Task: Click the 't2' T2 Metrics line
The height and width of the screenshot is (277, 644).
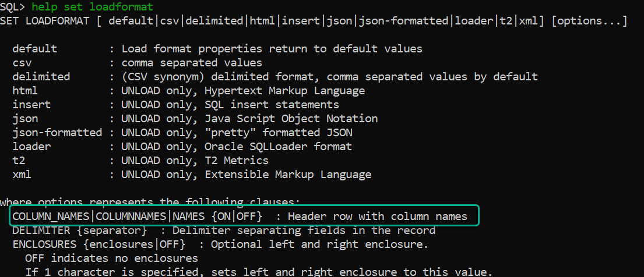Action: click(140, 161)
